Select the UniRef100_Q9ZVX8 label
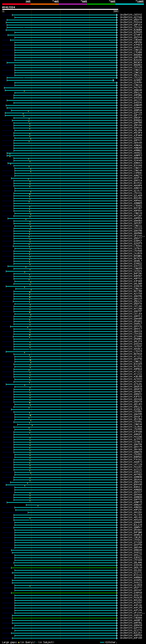 (131, 37)
